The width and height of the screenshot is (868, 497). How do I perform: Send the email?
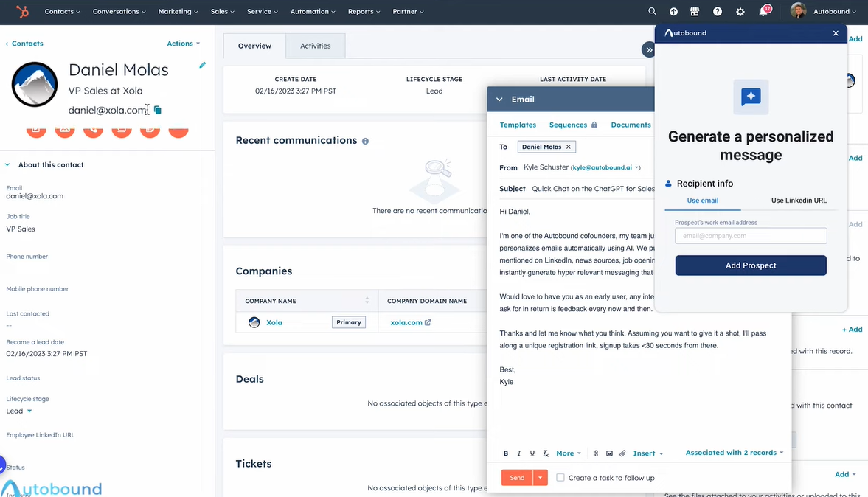(x=517, y=478)
